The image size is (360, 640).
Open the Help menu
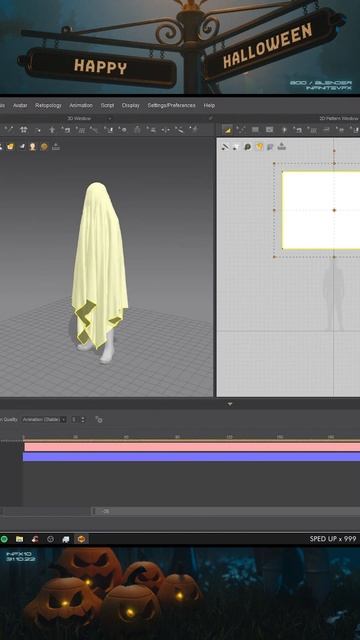pos(209,105)
